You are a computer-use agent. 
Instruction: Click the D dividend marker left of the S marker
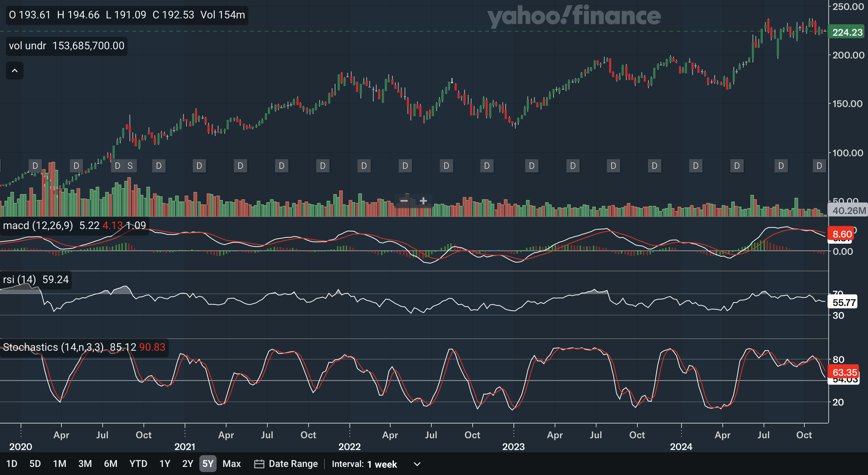(118, 166)
